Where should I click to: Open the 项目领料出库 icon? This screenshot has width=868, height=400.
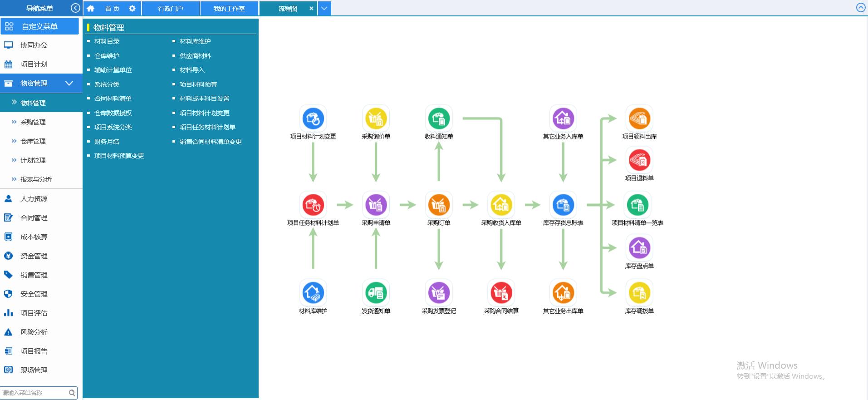click(639, 119)
